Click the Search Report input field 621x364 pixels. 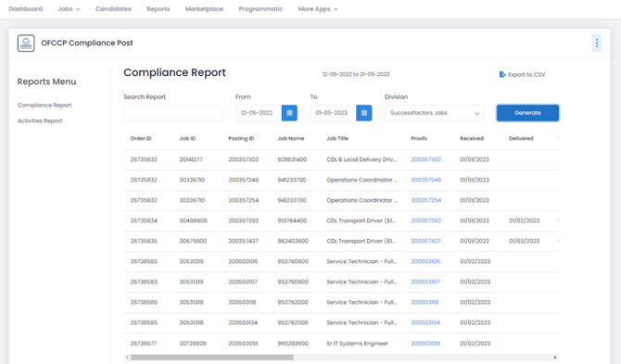[x=173, y=113]
